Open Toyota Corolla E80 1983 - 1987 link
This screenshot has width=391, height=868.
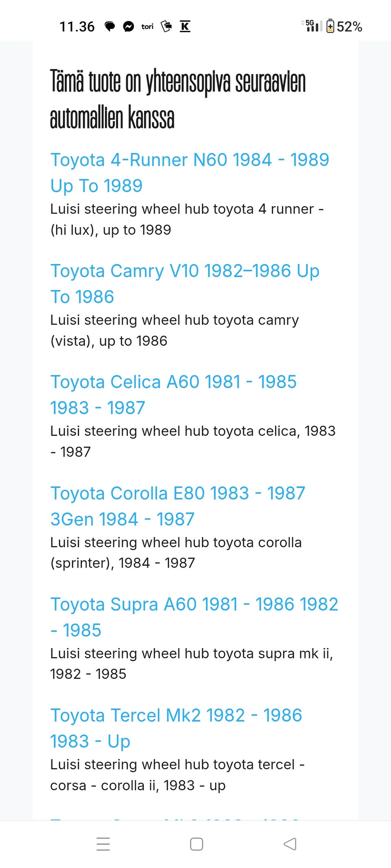[x=178, y=506]
